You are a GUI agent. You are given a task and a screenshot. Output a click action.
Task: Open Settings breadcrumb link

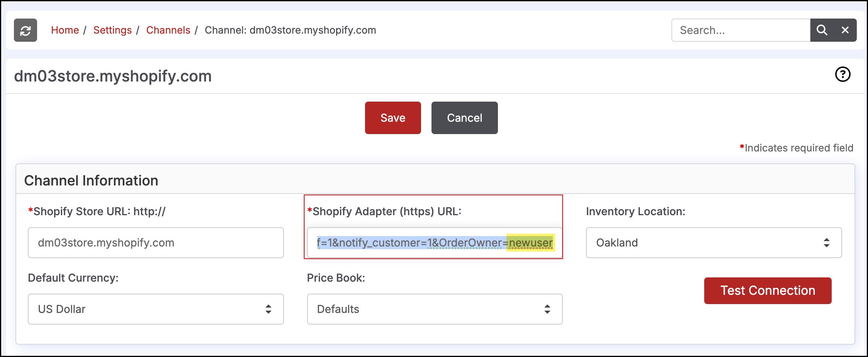coord(112,30)
